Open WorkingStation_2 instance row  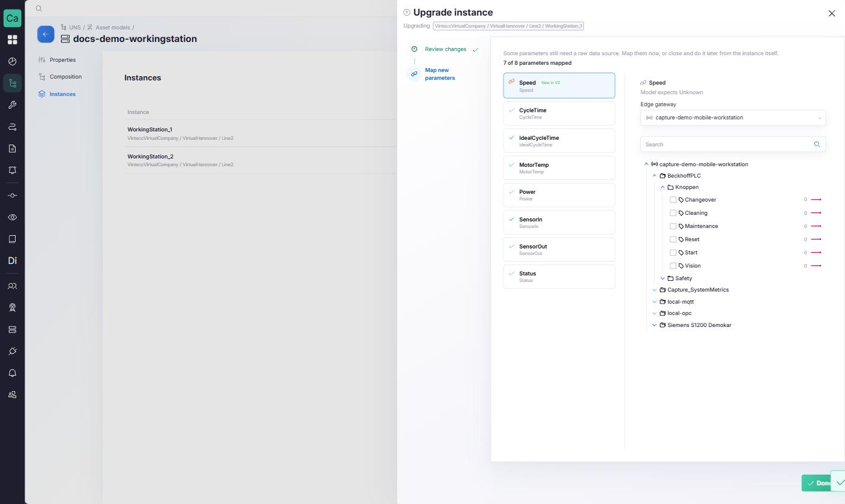pyautogui.click(x=261, y=160)
